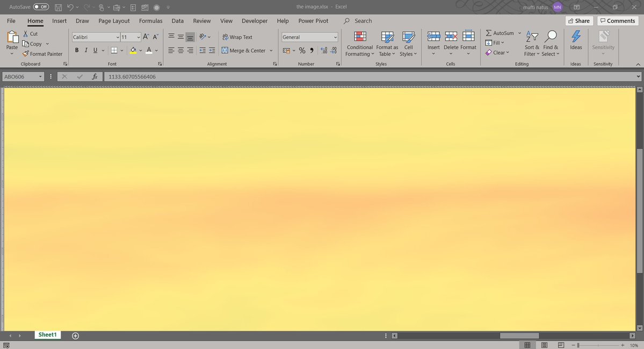Switch to the Formulas ribbon tab
644x349 pixels.
click(150, 21)
